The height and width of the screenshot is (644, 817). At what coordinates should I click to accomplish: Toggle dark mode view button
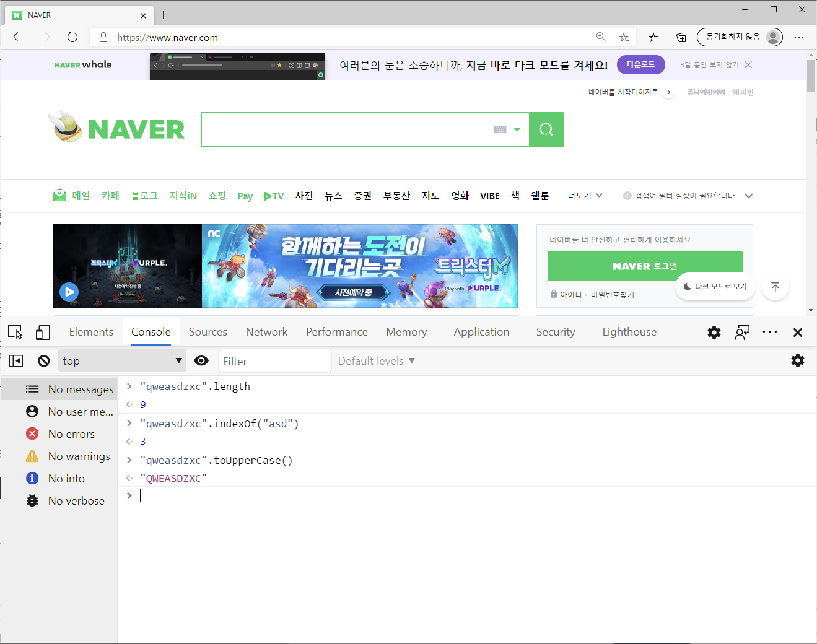715,287
